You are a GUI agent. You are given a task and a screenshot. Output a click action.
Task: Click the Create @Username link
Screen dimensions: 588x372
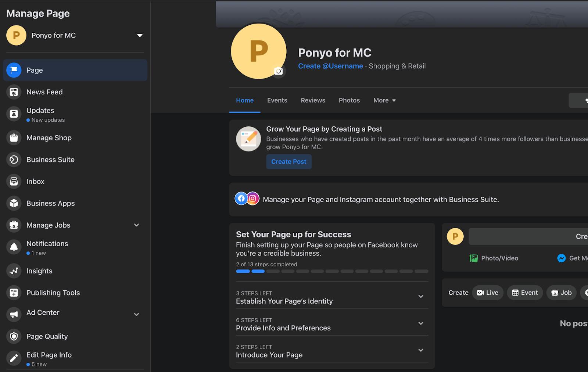tap(330, 66)
